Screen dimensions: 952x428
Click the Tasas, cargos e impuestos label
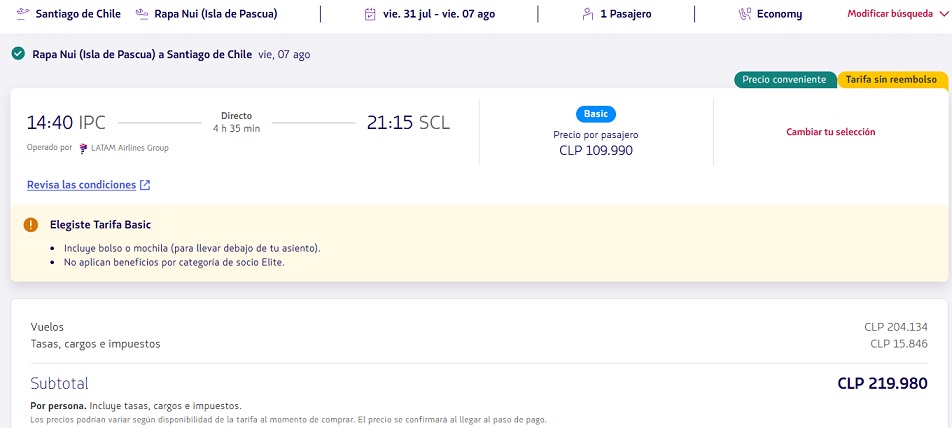coord(95,344)
